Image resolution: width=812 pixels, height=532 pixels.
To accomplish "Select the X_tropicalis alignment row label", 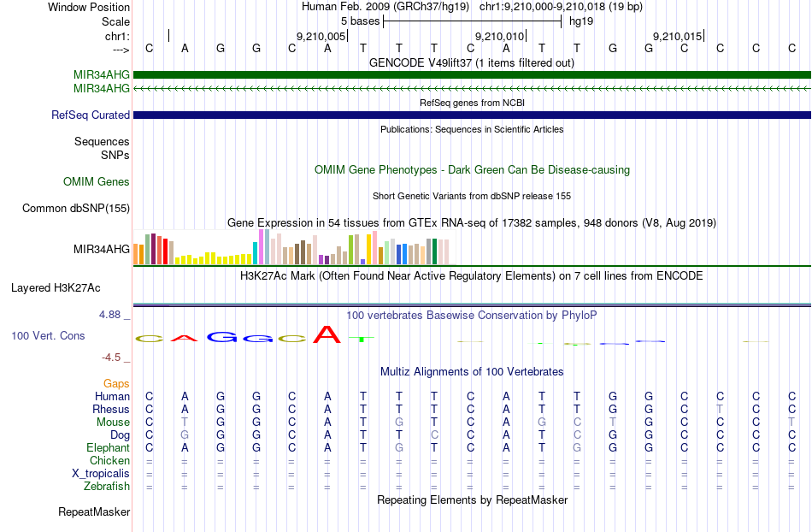I will pos(101,474).
